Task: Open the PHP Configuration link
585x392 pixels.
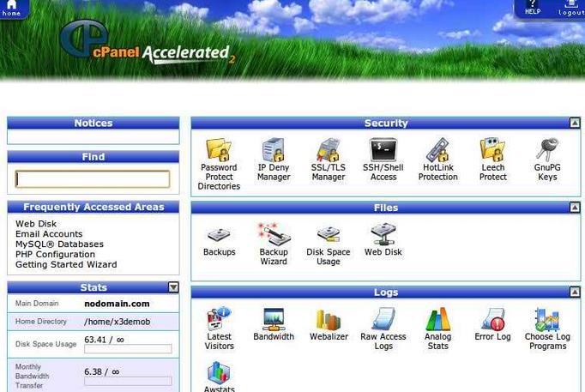Action: (55, 254)
